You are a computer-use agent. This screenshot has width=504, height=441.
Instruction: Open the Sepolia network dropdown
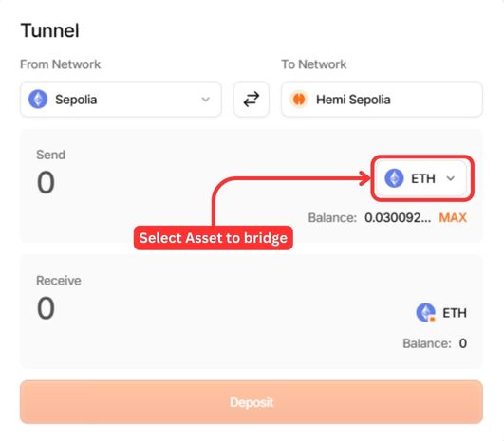point(121,100)
